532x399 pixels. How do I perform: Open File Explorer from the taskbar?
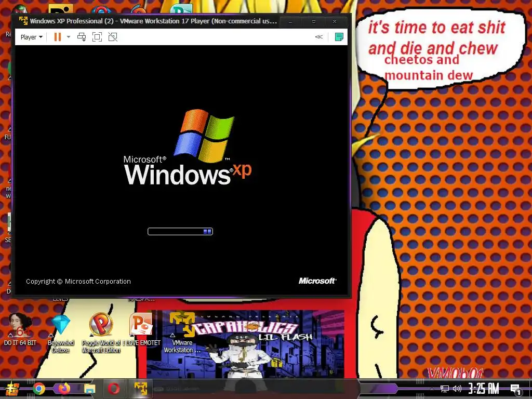click(89, 389)
